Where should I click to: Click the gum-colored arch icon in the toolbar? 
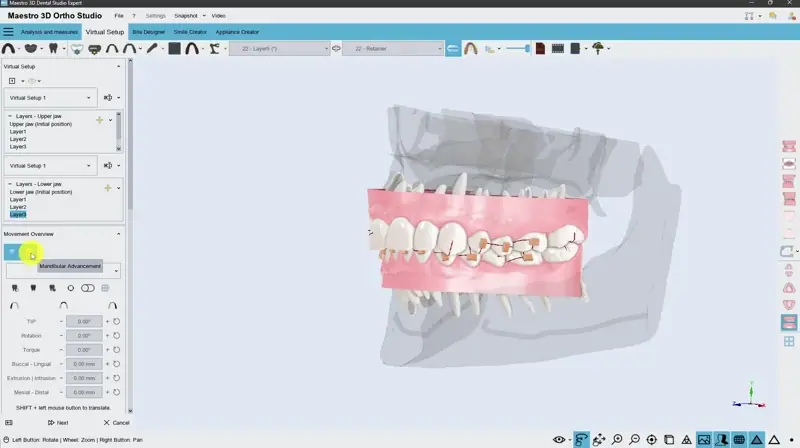click(x=471, y=49)
